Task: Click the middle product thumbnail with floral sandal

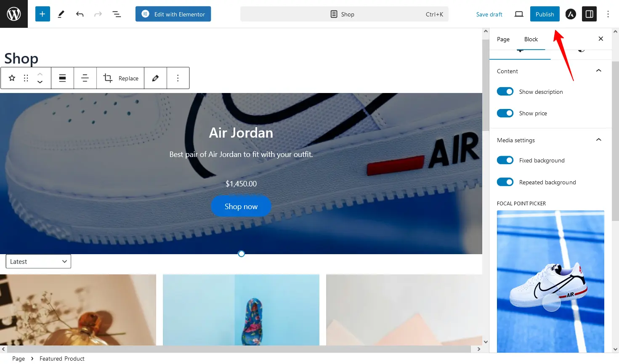Action: (x=241, y=310)
